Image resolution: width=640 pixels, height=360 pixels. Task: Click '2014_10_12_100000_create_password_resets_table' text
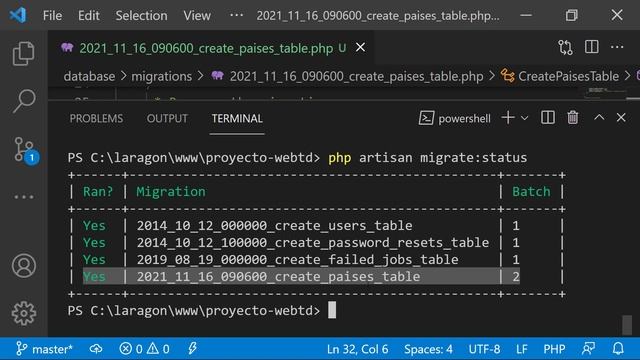pos(313,243)
